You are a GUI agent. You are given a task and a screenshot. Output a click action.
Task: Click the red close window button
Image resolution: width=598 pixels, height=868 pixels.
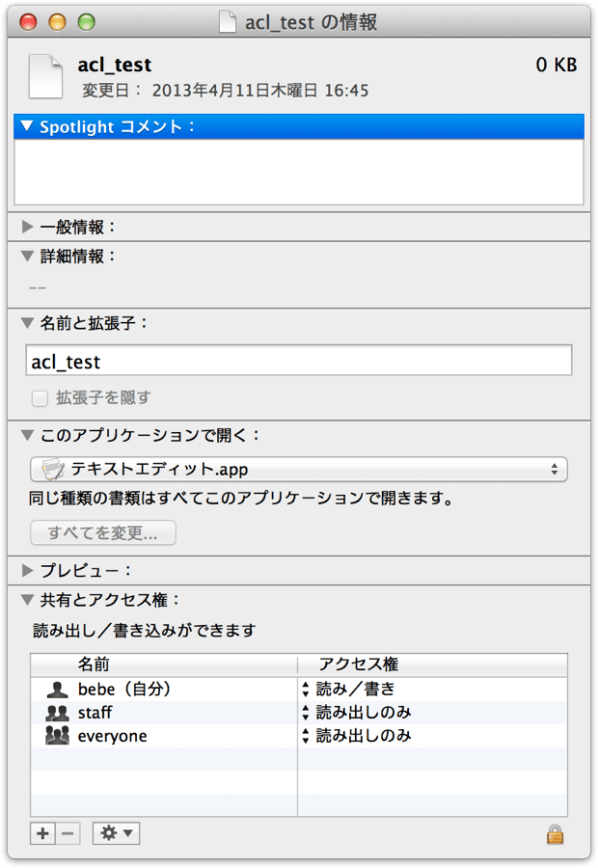(28, 22)
